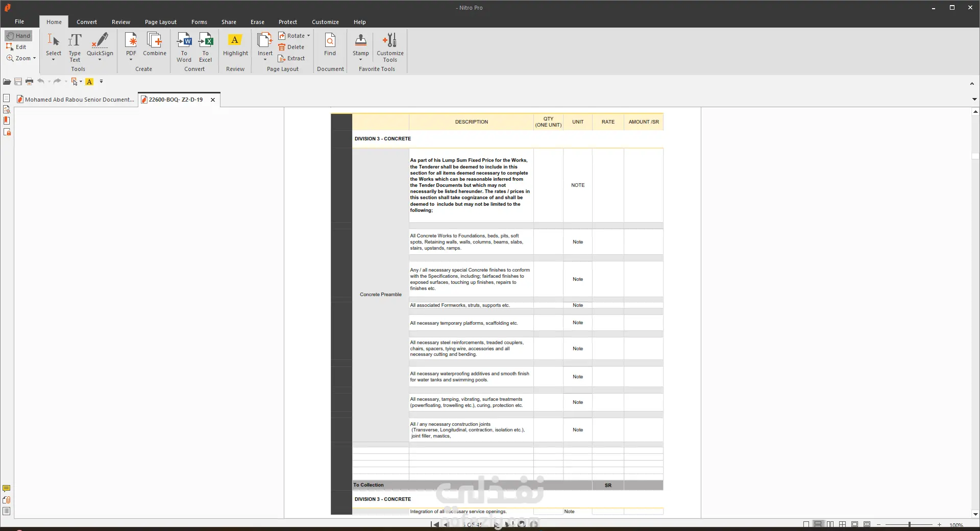Open the Page Layout ribbon tab
The width and height of the screenshot is (980, 531).
point(160,22)
